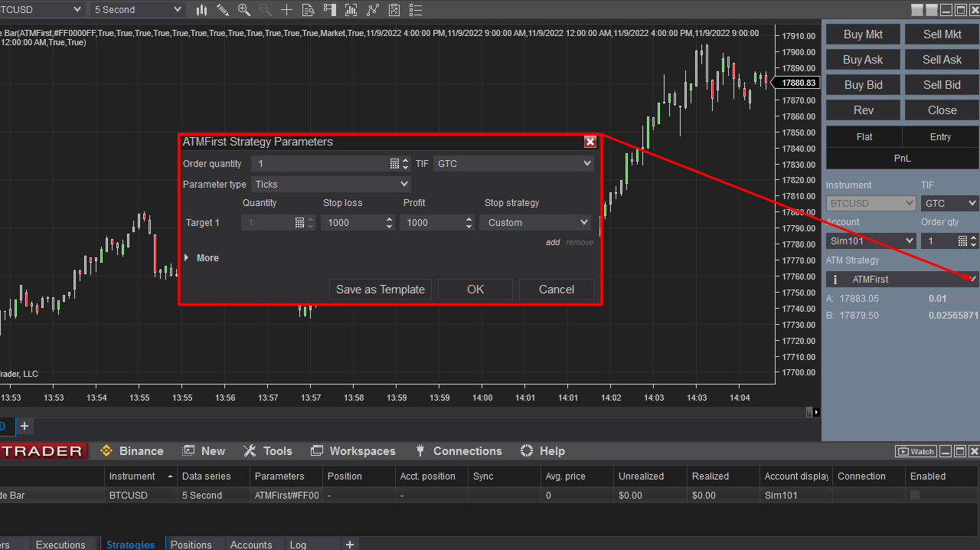This screenshot has height=550, width=980.
Task: Select the BTCUSD cell in strategies grid
Action: (141, 496)
